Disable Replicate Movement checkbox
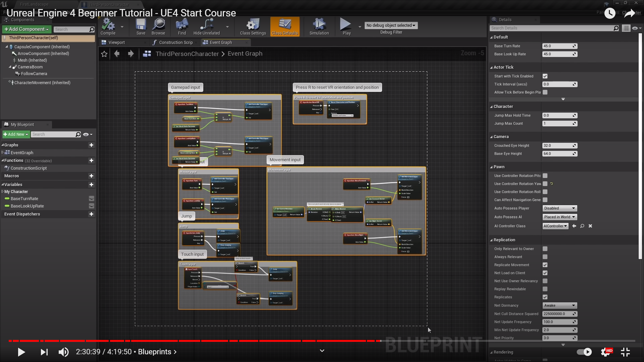Screen dimensions: 644x362 tap(545, 265)
